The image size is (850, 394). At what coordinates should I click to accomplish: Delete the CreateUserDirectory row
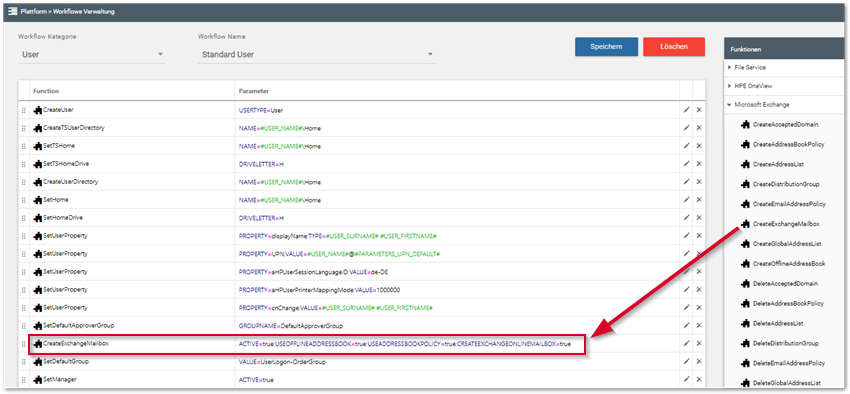coord(699,182)
